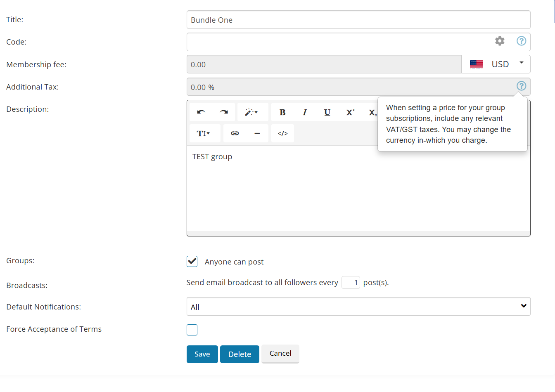Switch editor to HTML code view
Screen dimensions: 555x392
click(x=283, y=133)
